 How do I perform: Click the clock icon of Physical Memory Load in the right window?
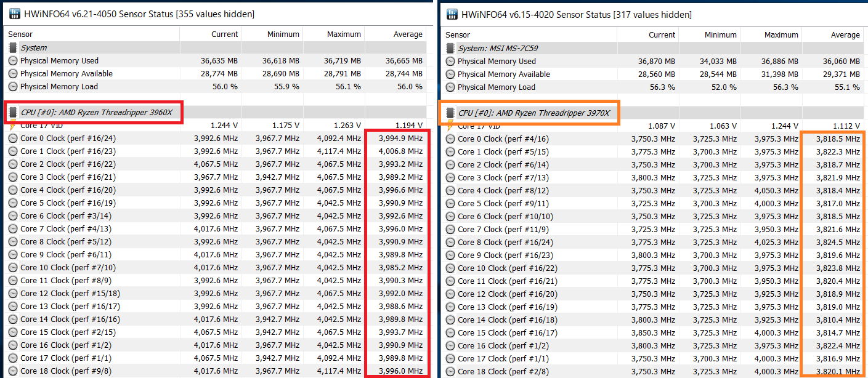pyautogui.click(x=450, y=87)
